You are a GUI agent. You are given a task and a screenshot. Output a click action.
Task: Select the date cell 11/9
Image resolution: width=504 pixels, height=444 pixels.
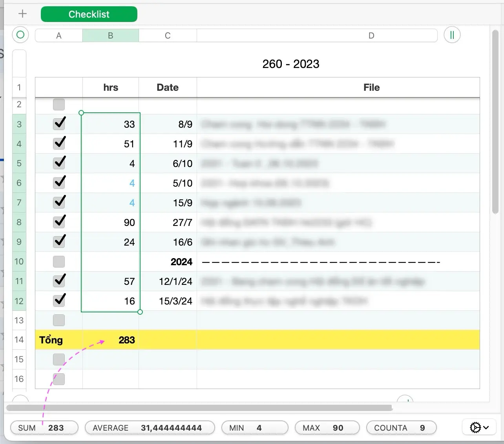[x=168, y=144]
